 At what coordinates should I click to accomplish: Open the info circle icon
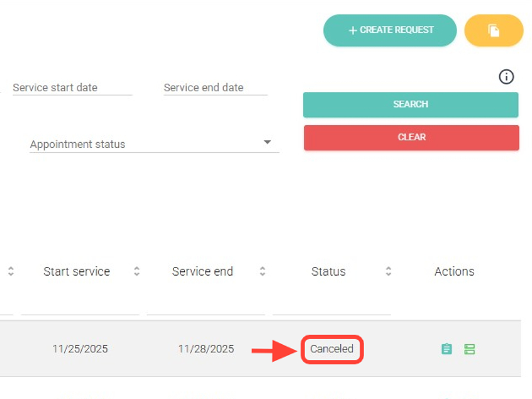coord(506,77)
